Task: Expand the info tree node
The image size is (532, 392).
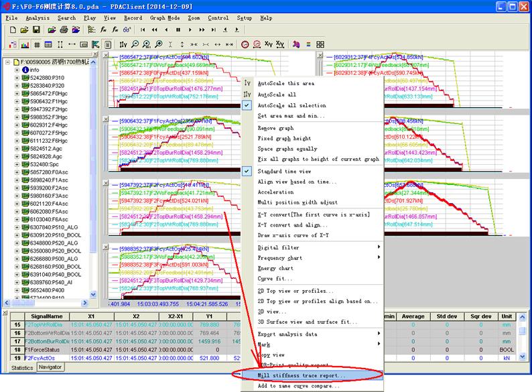Action: click(x=17, y=70)
